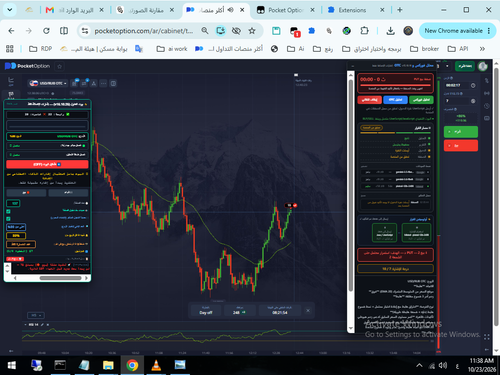The width and height of the screenshot is (500, 375).
Task: Toggle the first green checkbox in left panel
Action: click(x=8, y=211)
